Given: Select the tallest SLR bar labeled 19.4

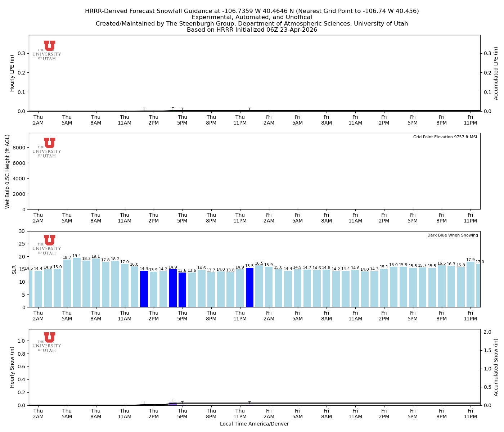Looking at the screenshot, I should pyautogui.click(x=77, y=282).
